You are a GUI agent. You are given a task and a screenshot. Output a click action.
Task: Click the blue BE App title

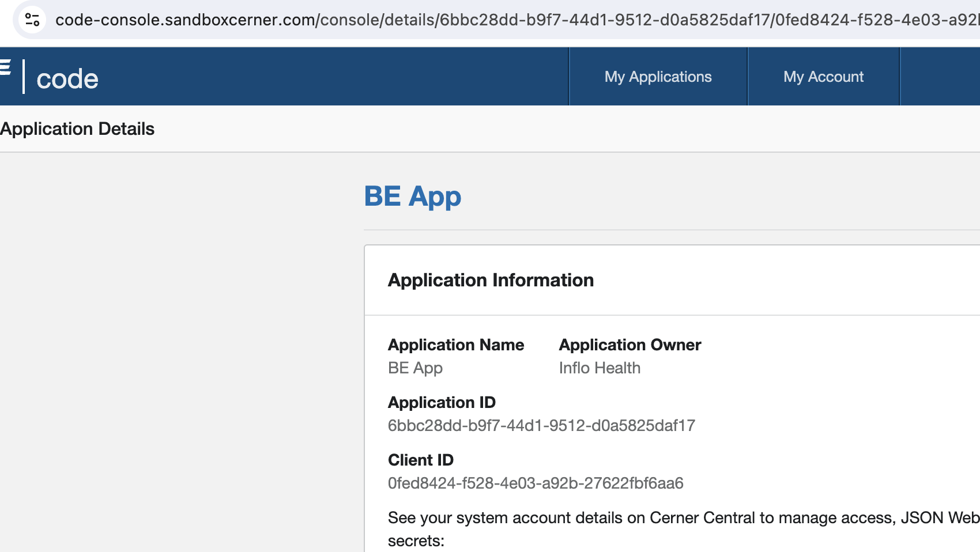click(412, 196)
